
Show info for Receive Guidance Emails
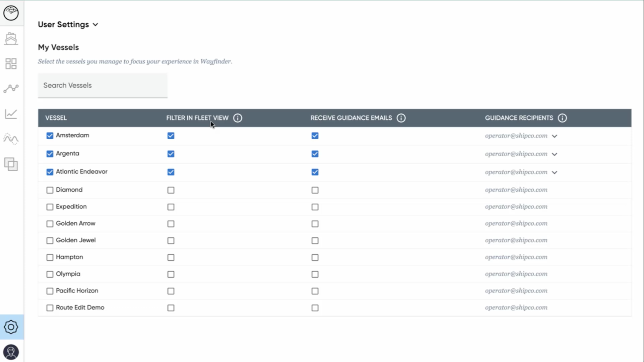pos(401,118)
